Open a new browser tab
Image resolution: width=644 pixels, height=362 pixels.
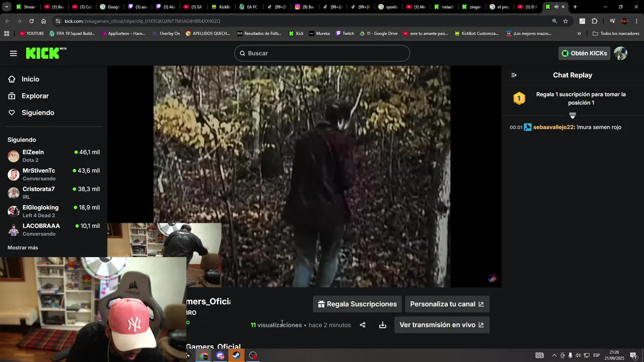pos(575,7)
